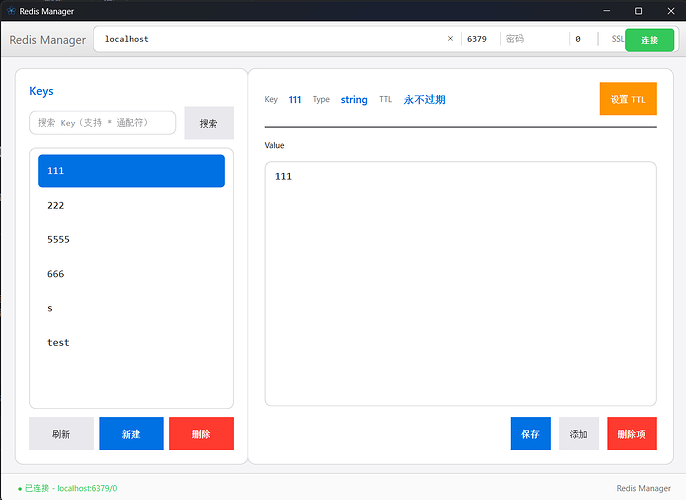Screen dimensions: 686x500
Task: Click the Redis Manager header label beside the host field
Action: [x=48, y=40]
